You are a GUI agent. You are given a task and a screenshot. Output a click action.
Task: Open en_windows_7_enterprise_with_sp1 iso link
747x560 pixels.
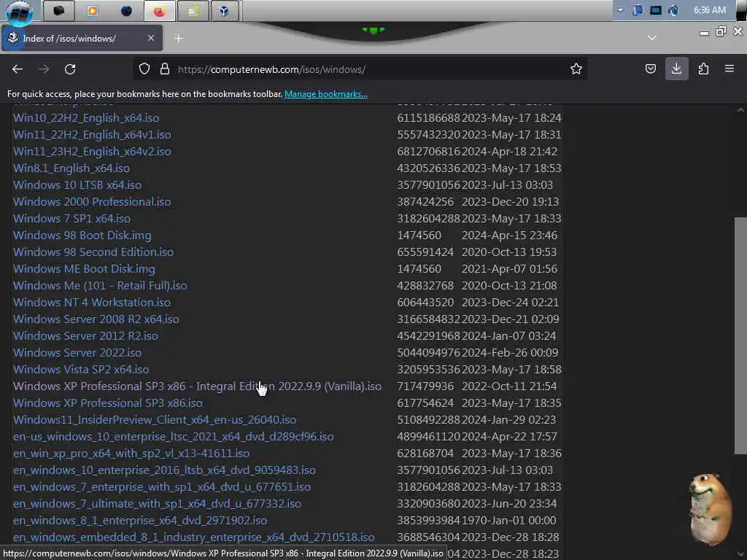pyautogui.click(x=162, y=486)
